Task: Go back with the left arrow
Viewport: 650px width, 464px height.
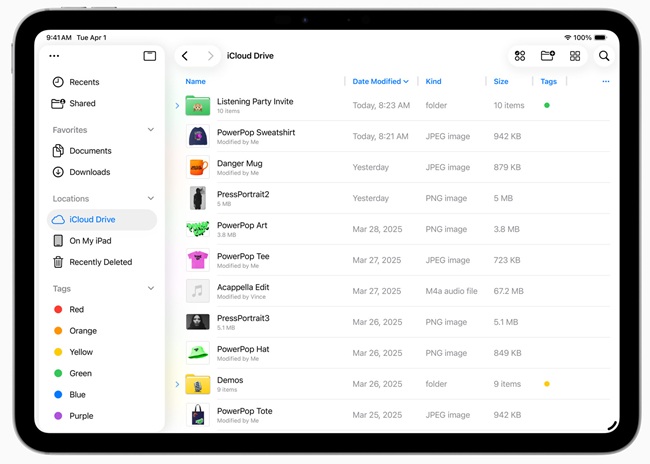Action: pos(185,56)
